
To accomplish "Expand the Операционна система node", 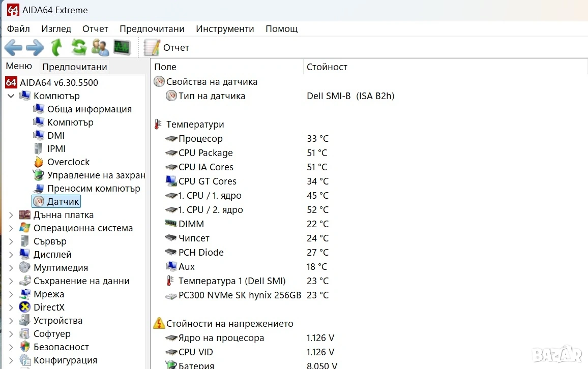I will (x=11, y=228).
